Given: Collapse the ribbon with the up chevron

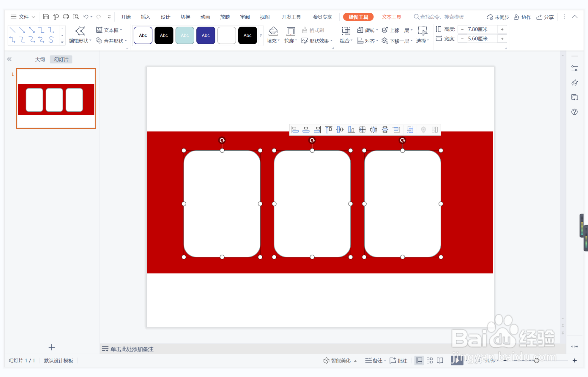Looking at the screenshot, I should [575, 17].
